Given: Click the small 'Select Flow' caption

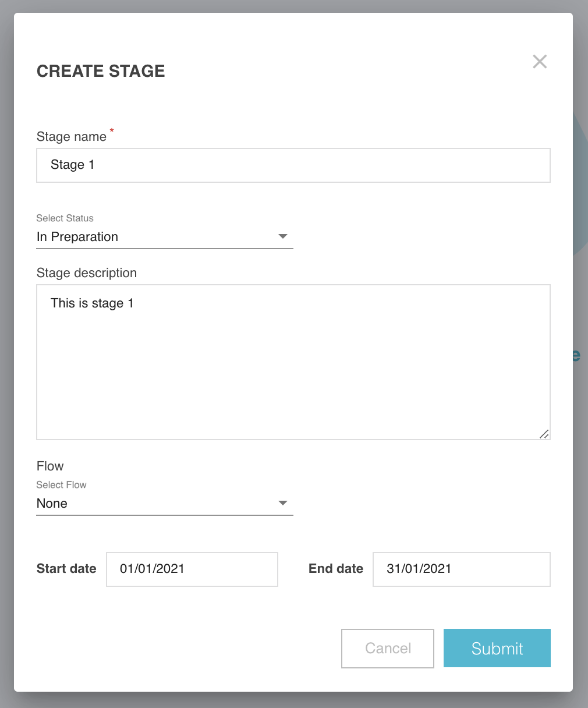Looking at the screenshot, I should click(x=61, y=485).
